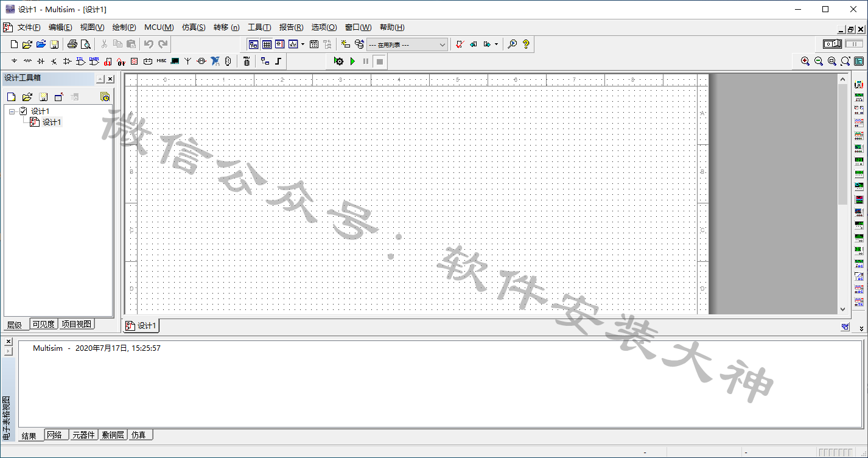The width and height of the screenshot is (868, 458).
Task: Open forward annotate dropdown arrow
Action: pos(496,44)
